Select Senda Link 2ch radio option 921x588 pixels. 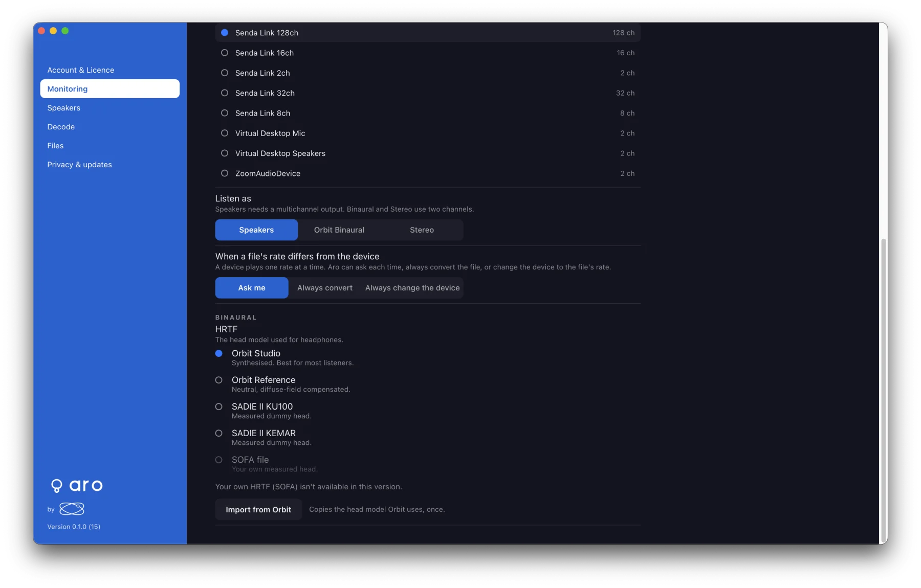point(428,73)
